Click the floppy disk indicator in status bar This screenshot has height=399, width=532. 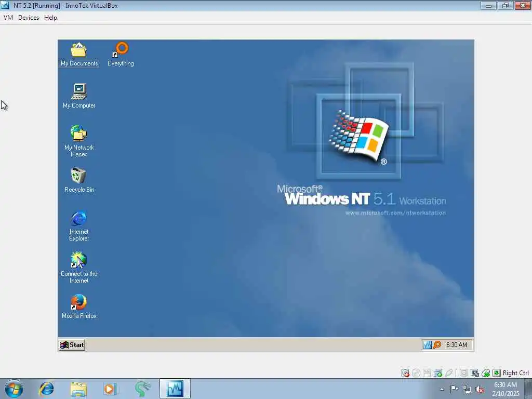[x=427, y=373]
